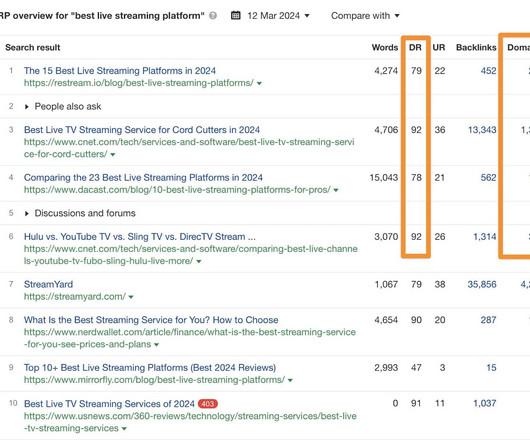
Task: Open dropdown arrow after mirrorfly.com URL
Action: click(x=290, y=380)
